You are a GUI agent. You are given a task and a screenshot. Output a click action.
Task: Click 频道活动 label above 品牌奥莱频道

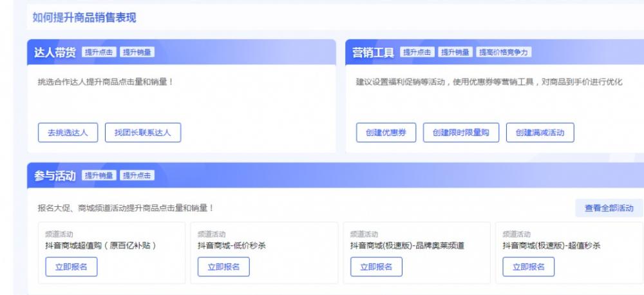coord(365,234)
